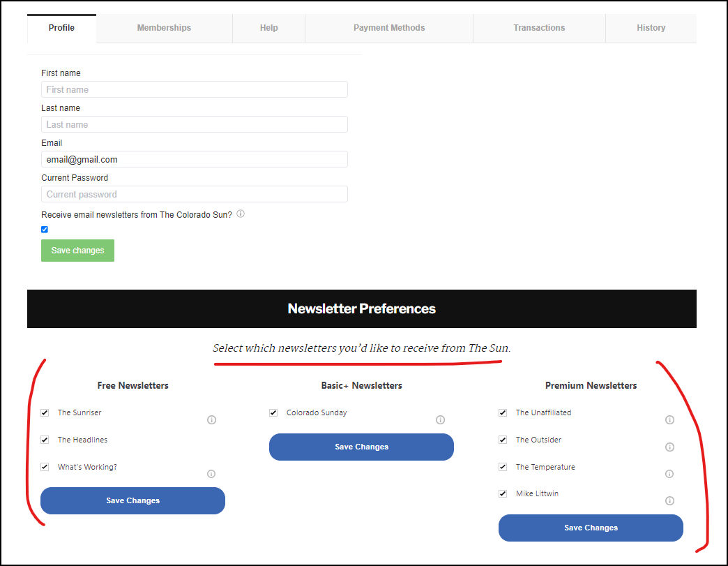Click the Current password field

[195, 194]
